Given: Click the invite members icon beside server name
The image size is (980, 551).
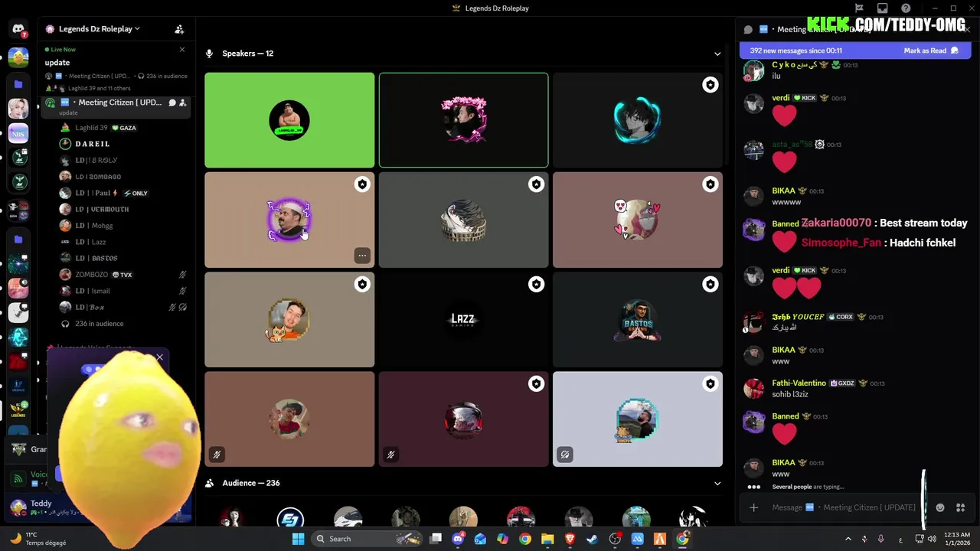Looking at the screenshot, I should (x=179, y=29).
